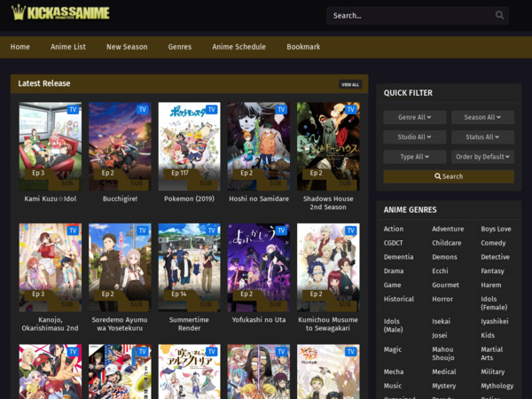Open the New Season menu item
The width and height of the screenshot is (532, 399).
click(x=127, y=47)
